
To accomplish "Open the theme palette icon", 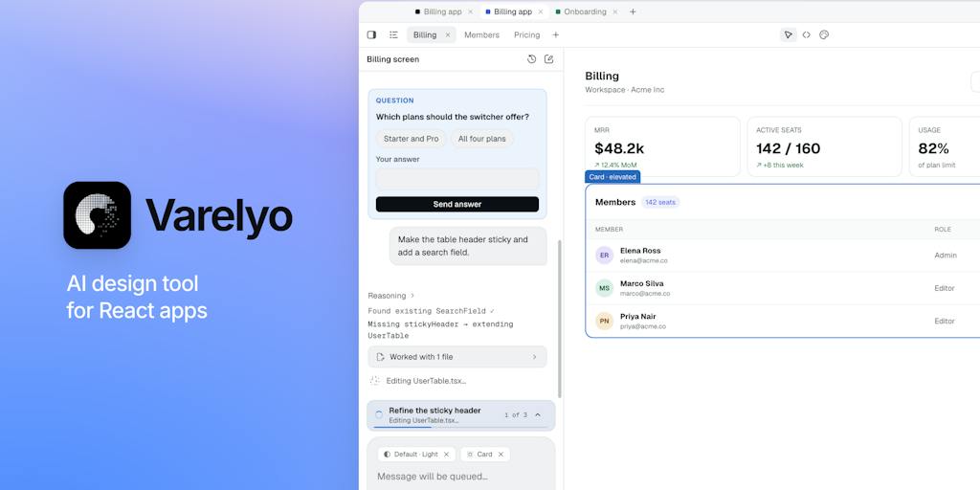I will tap(824, 35).
